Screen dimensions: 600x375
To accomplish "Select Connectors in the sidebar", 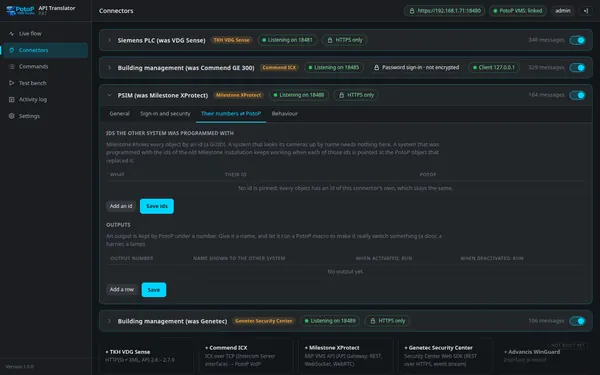I will pyautogui.click(x=45, y=50).
